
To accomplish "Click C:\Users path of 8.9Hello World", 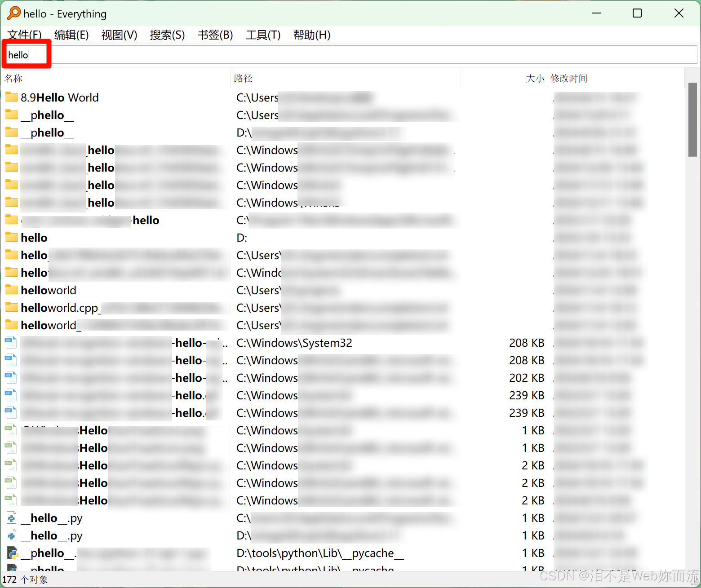I will (x=257, y=97).
